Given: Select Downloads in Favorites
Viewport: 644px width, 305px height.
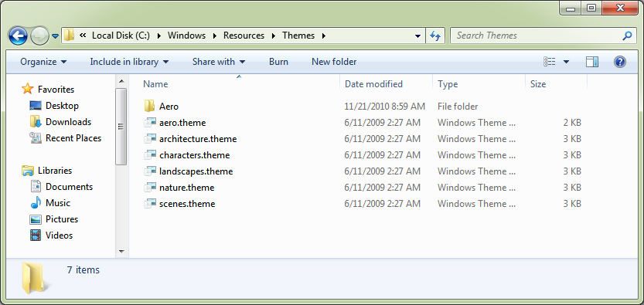Looking at the screenshot, I should click(68, 122).
